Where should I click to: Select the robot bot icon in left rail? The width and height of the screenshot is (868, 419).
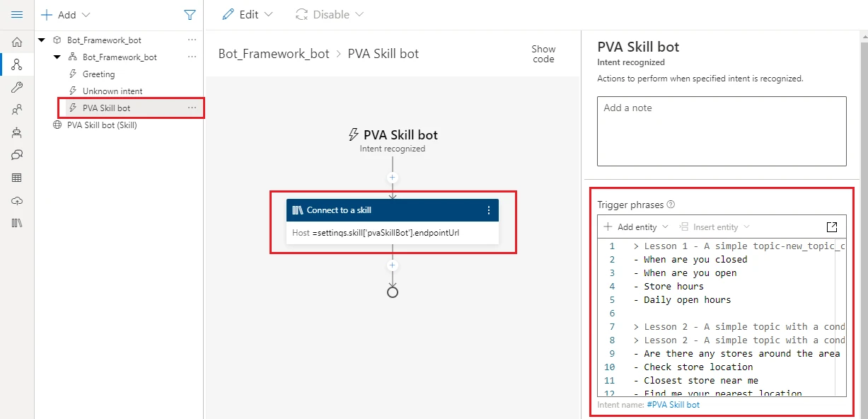pos(18,132)
